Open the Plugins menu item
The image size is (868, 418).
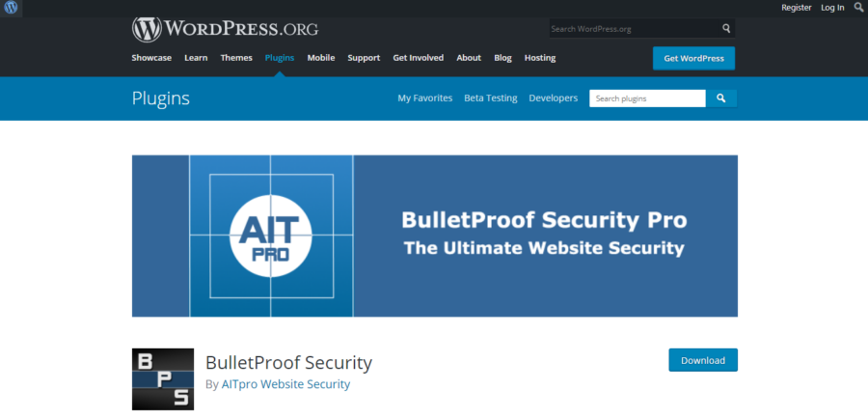pos(280,58)
